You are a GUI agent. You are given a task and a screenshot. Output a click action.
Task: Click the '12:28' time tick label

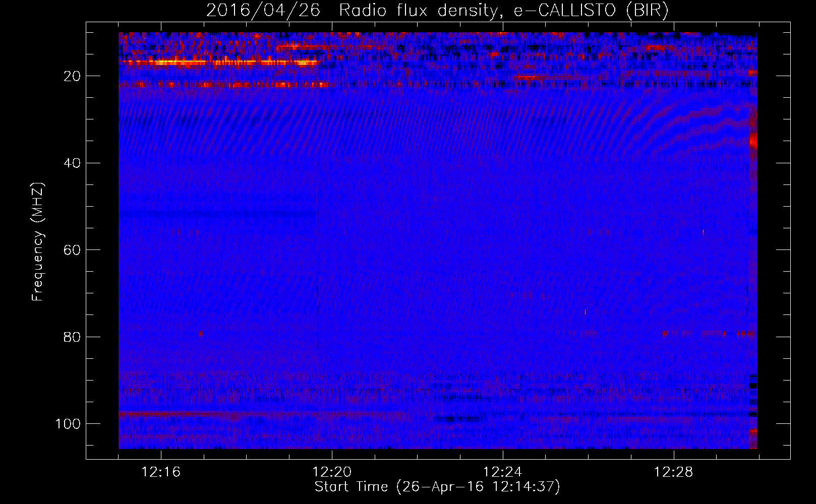[x=674, y=472]
